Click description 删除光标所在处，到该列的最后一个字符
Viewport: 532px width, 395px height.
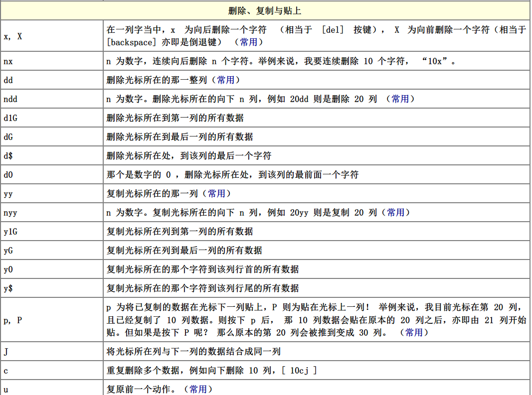click(189, 156)
